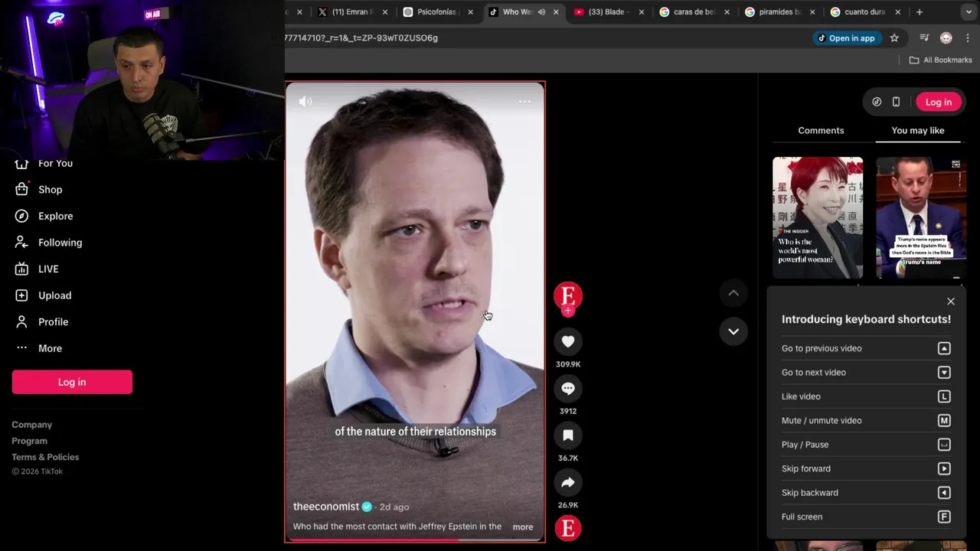
Task: Save video with the bookmark icon
Action: pyautogui.click(x=568, y=435)
